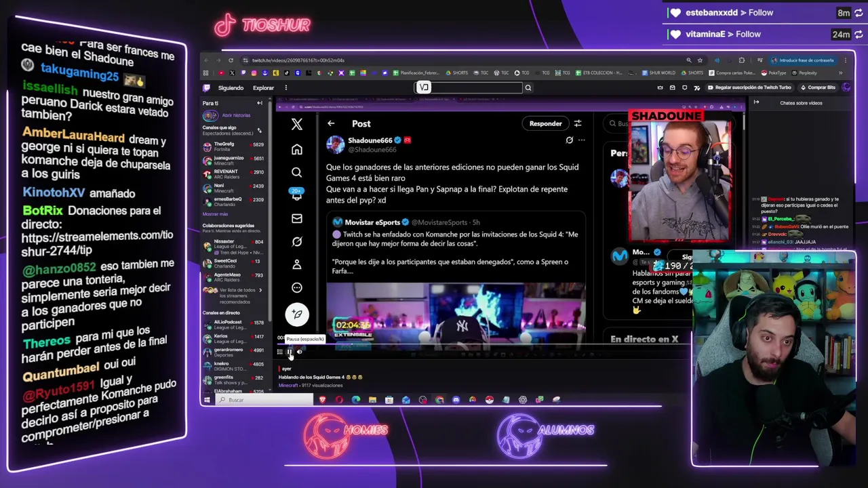The height and width of the screenshot is (488, 868).
Task: Mute the Twitch video player volume
Action: click(300, 352)
